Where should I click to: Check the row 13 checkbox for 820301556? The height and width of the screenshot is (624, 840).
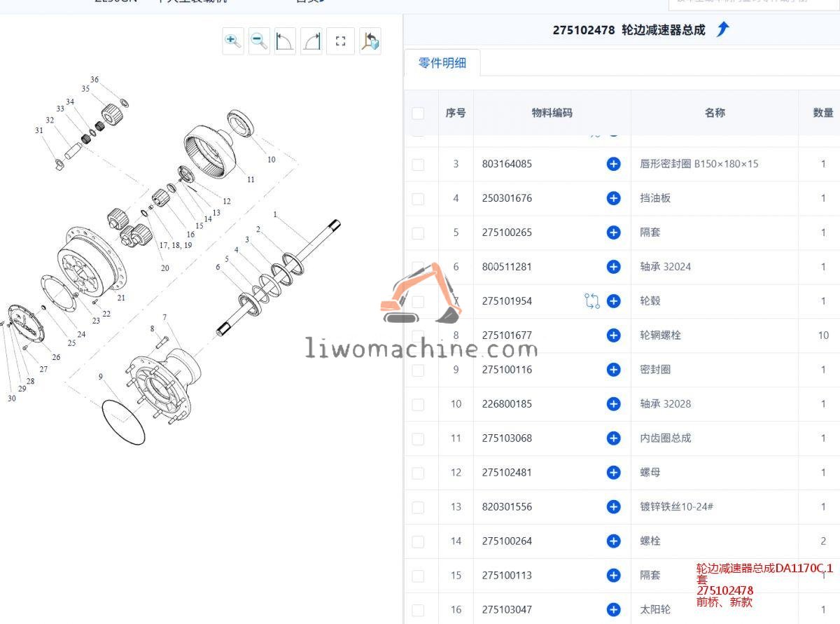point(418,507)
